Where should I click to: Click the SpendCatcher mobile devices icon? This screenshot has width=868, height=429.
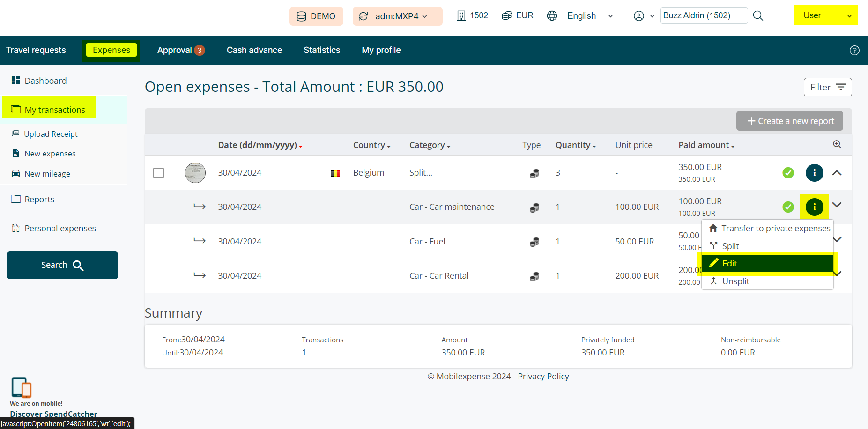[x=21, y=388]
